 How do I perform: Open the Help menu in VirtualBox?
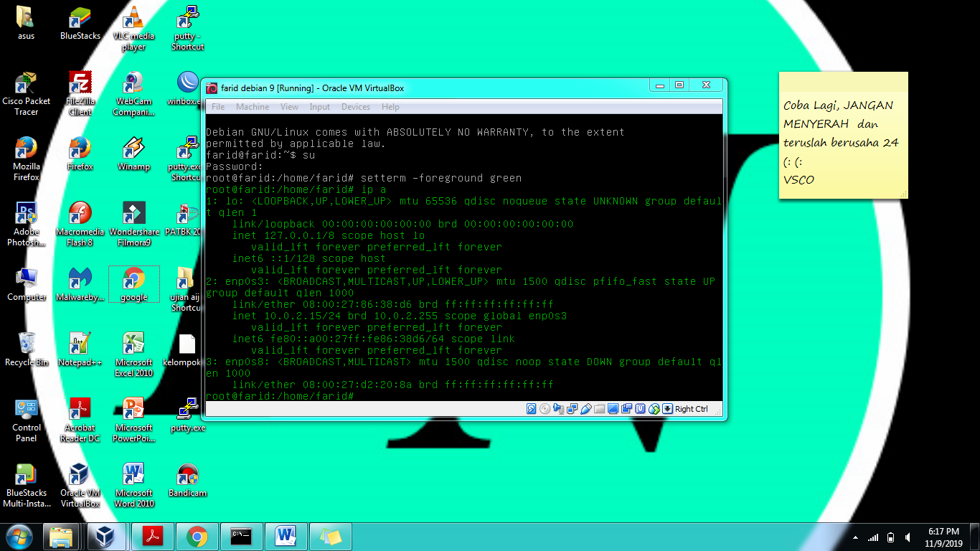(x=390, y=107)
